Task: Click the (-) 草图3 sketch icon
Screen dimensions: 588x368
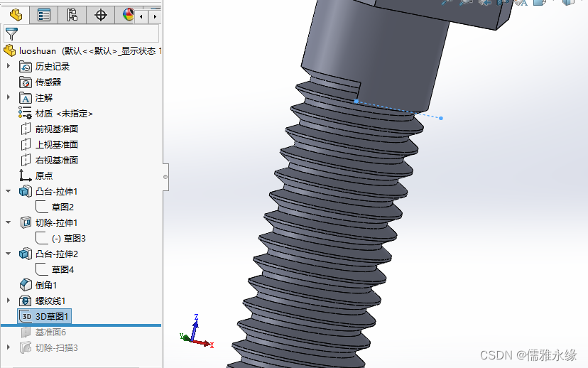Action: 42,238
